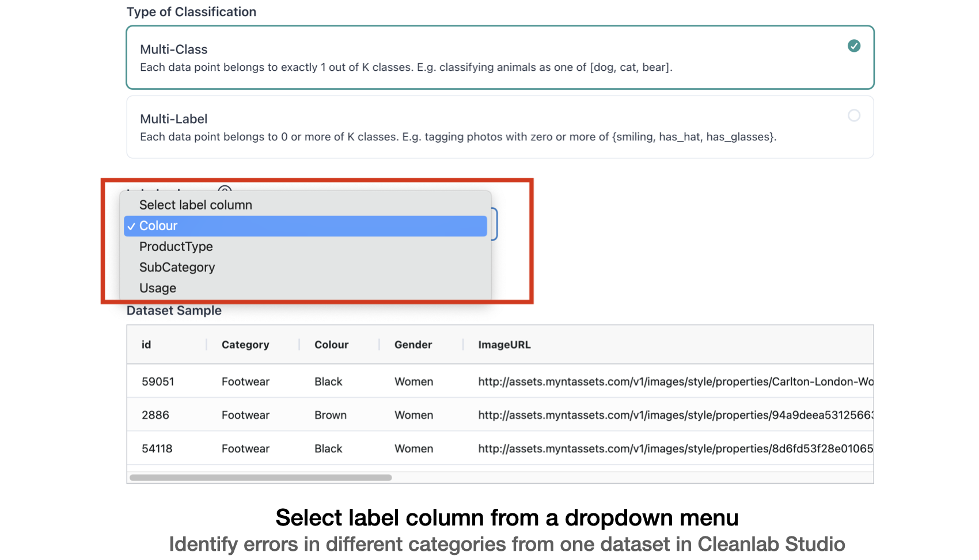The height and width of the screenshot is (560, 979).
Task: Click the Multi-Label option description text
Action: coord(458,137)
